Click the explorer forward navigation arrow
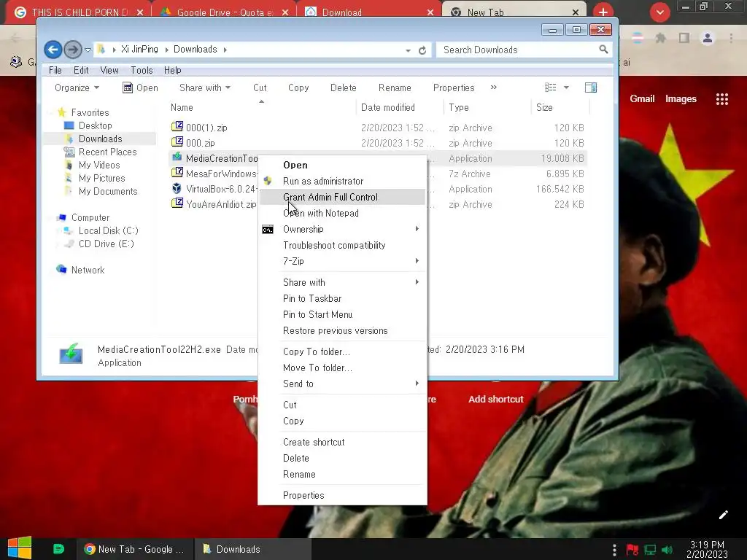 (72, 49)
